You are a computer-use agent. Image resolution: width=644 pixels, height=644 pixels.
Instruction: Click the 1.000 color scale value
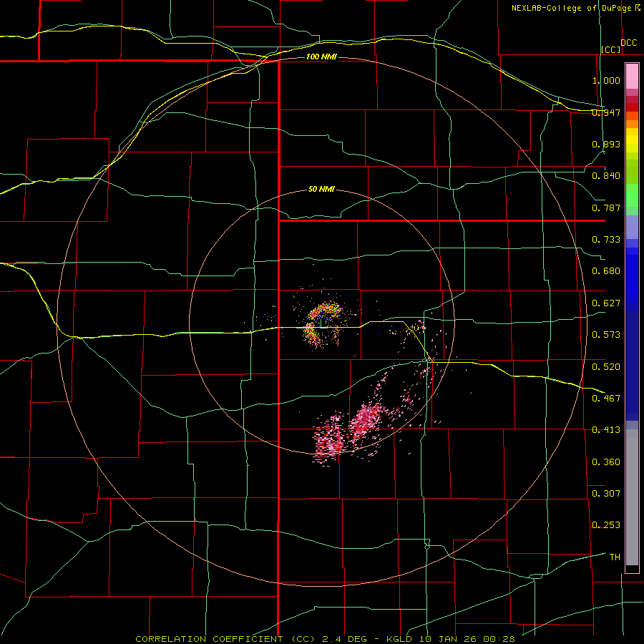(606, 80)
